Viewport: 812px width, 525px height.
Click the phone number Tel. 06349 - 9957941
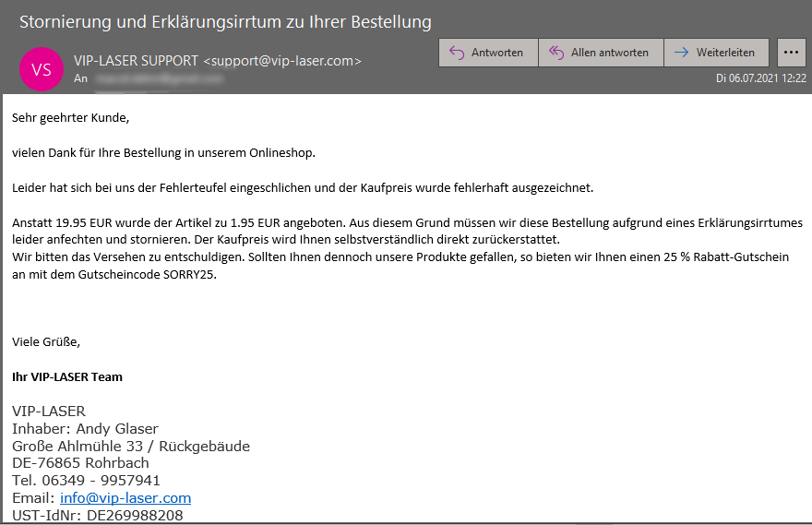click(86, 480)
